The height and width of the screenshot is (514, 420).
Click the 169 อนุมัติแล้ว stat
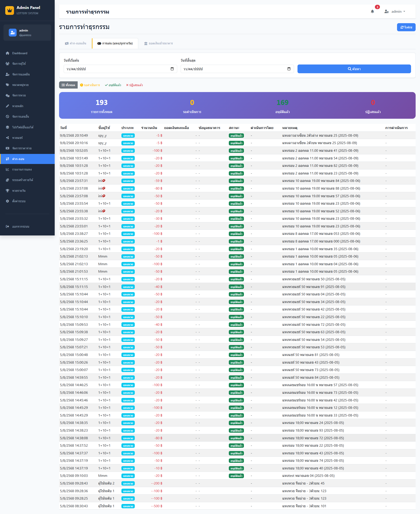coord(282,106)
